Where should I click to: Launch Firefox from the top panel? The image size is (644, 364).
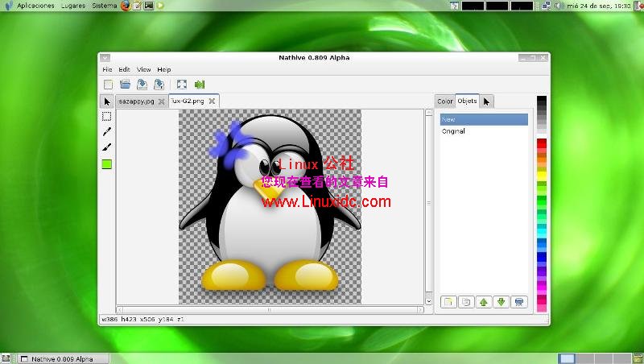click(x=126, y=6)
